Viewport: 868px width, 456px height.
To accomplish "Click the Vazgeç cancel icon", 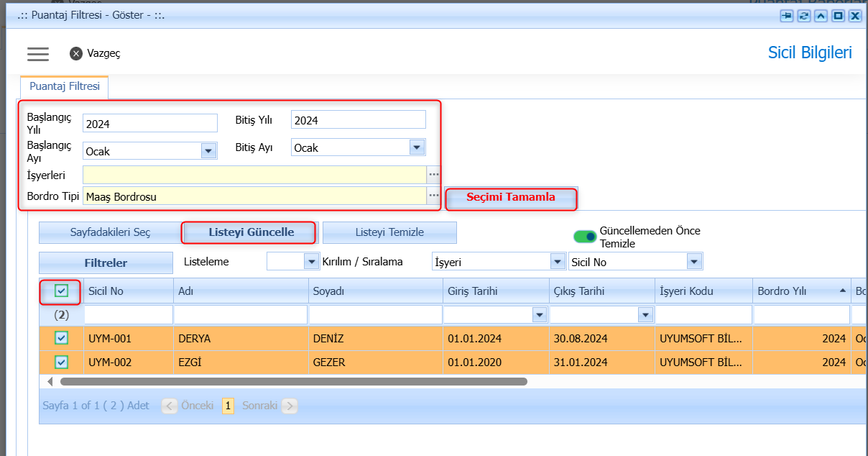I will pyautogui.click(x=76, y=53).
